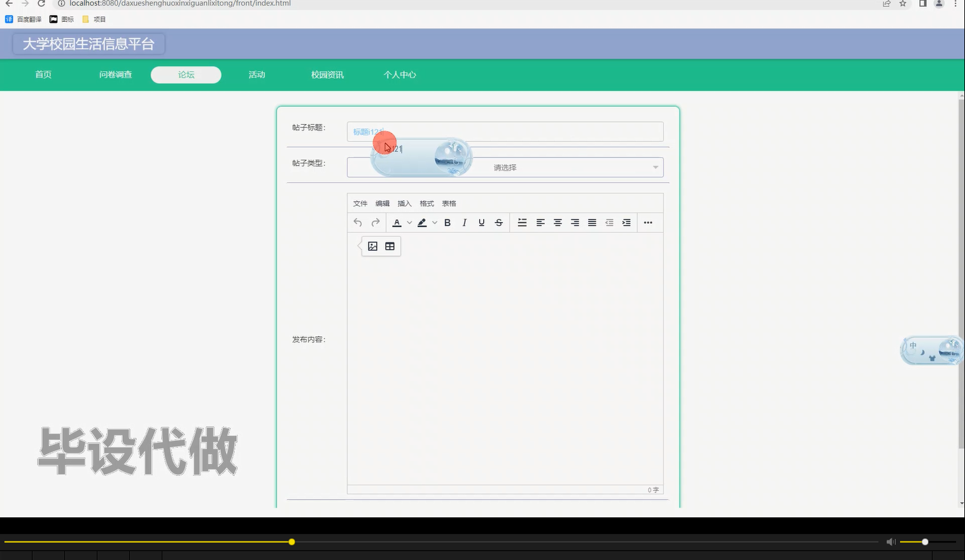Click the Redo arrow in the editor

pyautogui.click(x=375, y=222)
